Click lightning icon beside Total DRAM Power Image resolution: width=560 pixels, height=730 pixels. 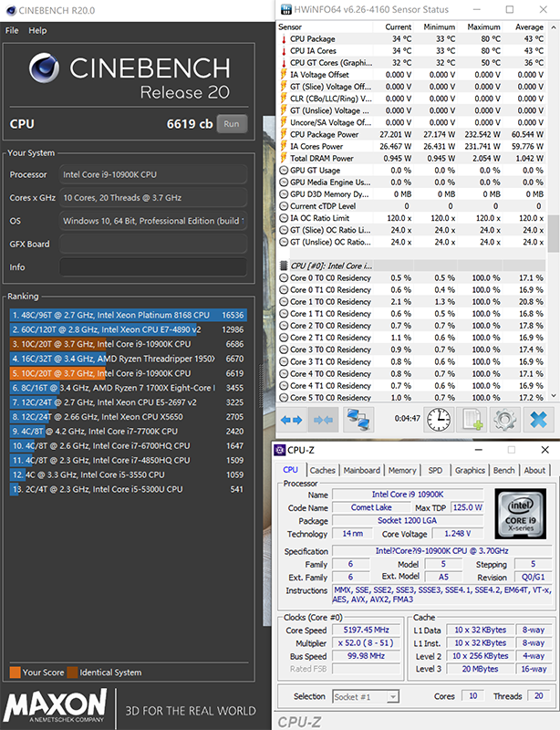(x=284, y=158)
